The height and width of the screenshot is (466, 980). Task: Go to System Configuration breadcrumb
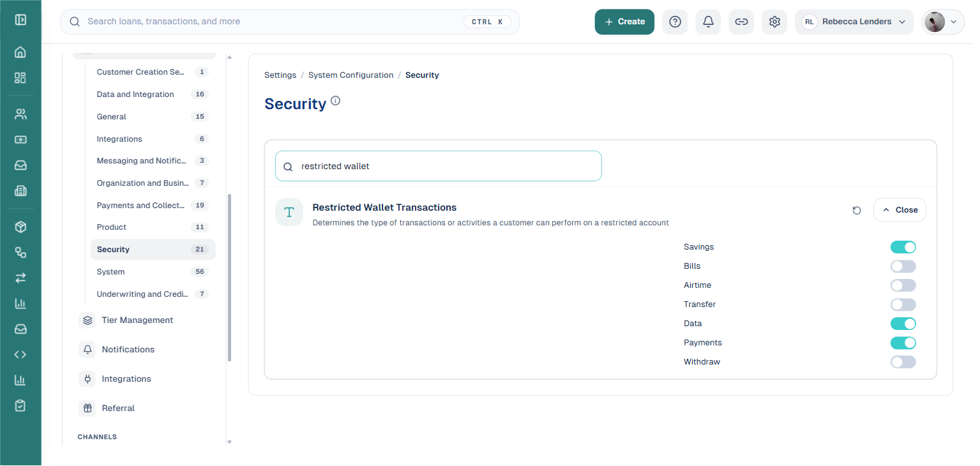pyautogui.click(x=351, y=75)
